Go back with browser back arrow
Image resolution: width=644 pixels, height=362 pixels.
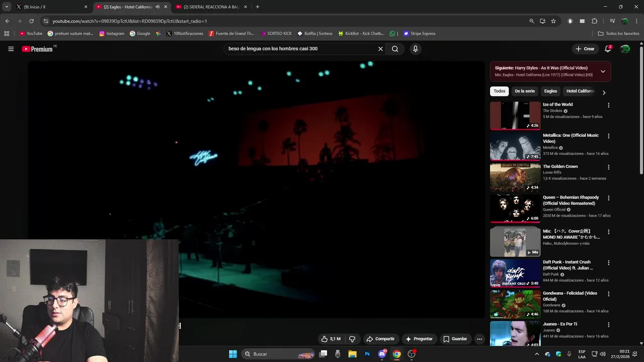tap(7, 21)
